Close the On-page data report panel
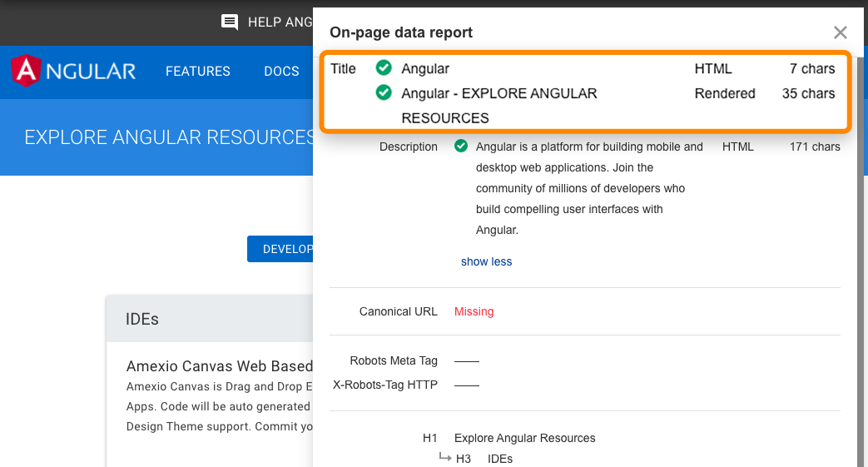Viewport: 868px width, 467px height. pyautogui.click(x=841, y=32)
